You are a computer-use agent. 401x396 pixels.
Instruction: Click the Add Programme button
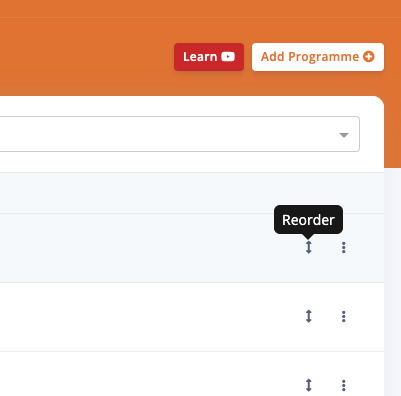(x=318, y=57)
